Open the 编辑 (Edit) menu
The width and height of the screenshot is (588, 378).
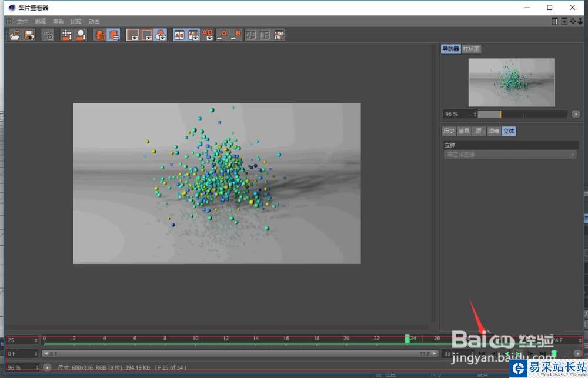(40, 21)
